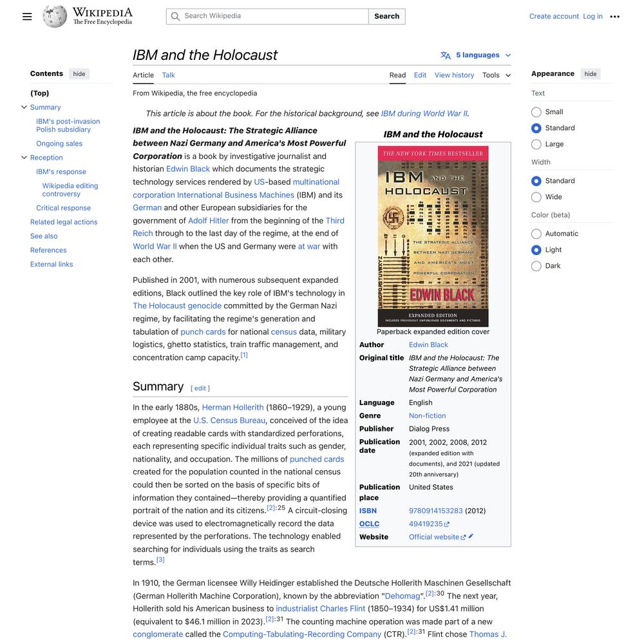Open the World War II link

coord(155,247)
